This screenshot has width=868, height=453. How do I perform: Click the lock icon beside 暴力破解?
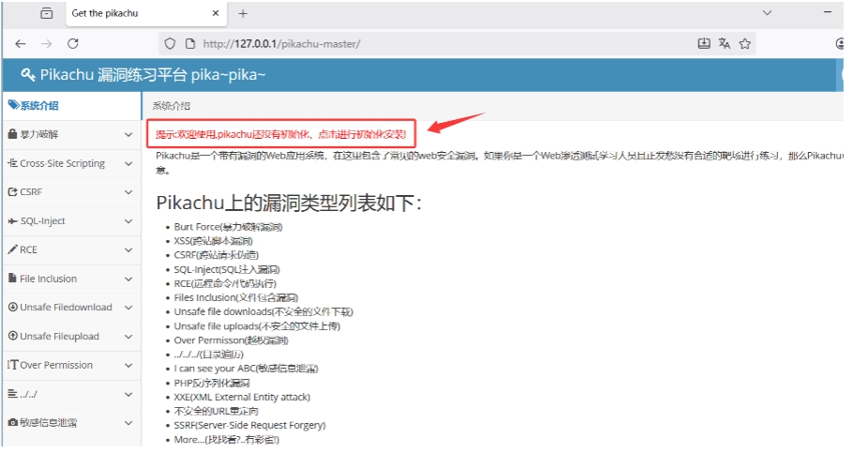[13, 134]
